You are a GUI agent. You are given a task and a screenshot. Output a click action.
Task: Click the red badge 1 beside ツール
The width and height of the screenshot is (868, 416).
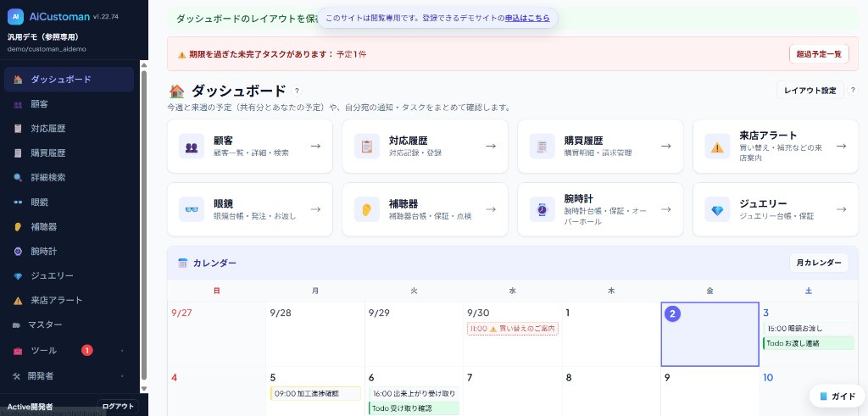(x=87, y=350)
